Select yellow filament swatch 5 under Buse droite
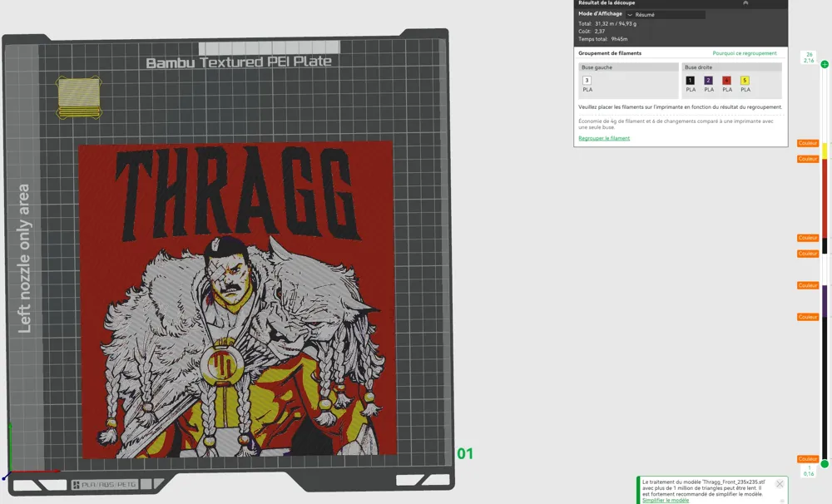Image resolution: width=832 pixels, height=504 pixels. pyautogui.click(x=745, y=80)
